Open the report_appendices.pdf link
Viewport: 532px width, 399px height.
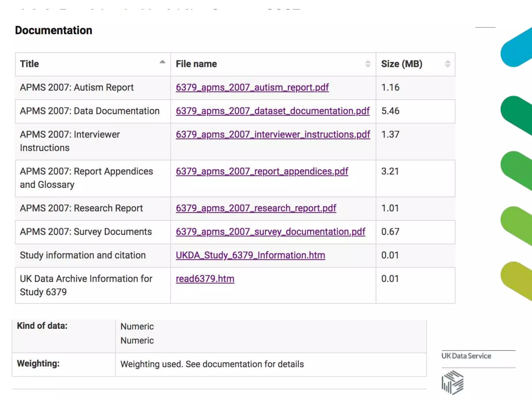pos(262,171)
